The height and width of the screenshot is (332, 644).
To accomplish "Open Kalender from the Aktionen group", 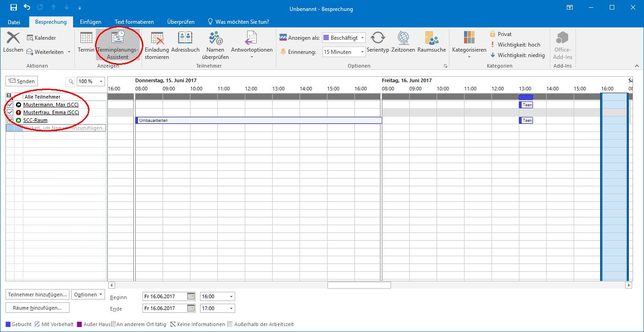I will point(42,38).
